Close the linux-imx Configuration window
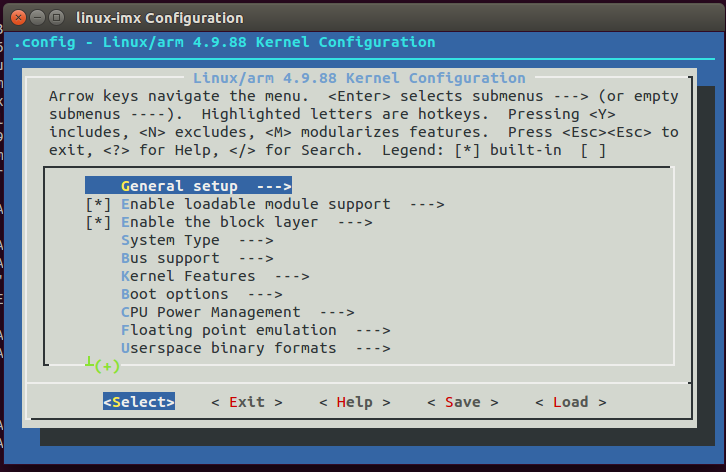Viewport: 726px width, 472px height. [15, 18]
